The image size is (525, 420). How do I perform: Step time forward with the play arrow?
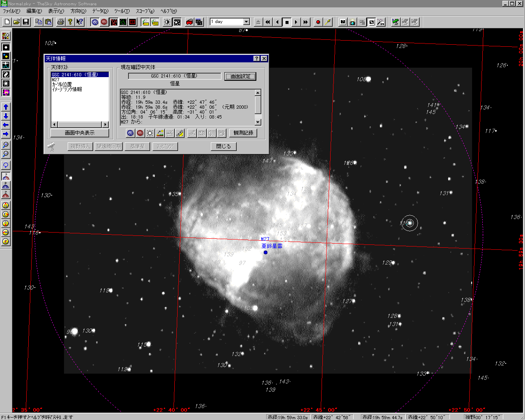pyautogui.click(x=296, y=22)
